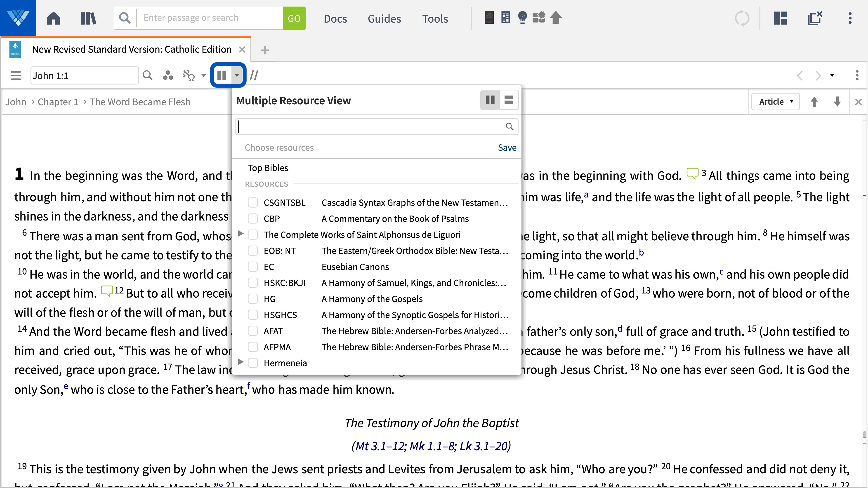This screenshot has width=868, height=488.
Task: Check the CBP Commentary on Psalms checkbox
Action: coord(253,218)
